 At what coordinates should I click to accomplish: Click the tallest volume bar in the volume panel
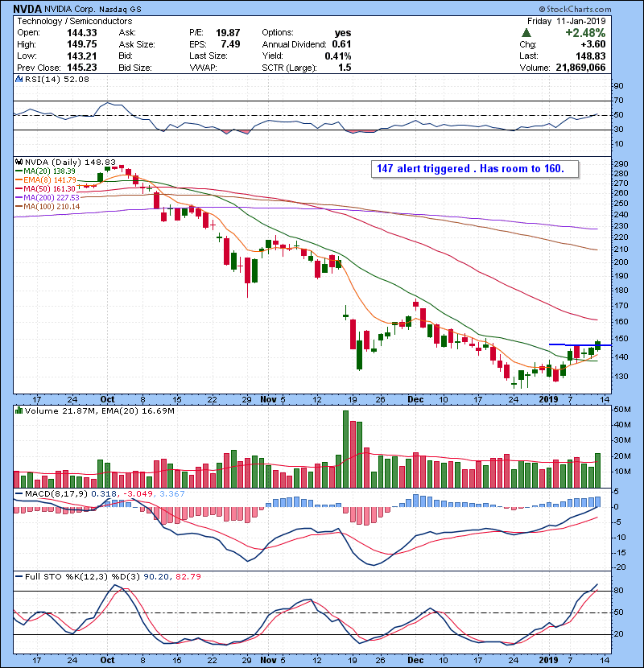(x=345, y=449)
